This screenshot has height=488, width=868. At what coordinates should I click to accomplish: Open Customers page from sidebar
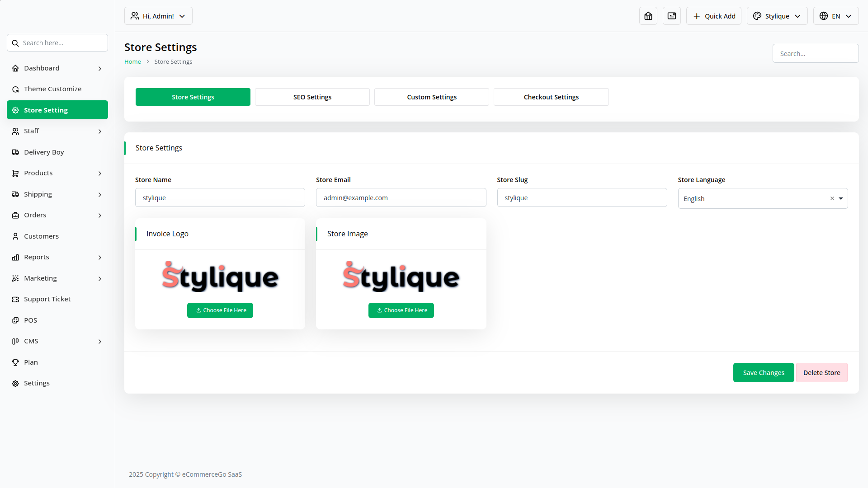[41, 236]
